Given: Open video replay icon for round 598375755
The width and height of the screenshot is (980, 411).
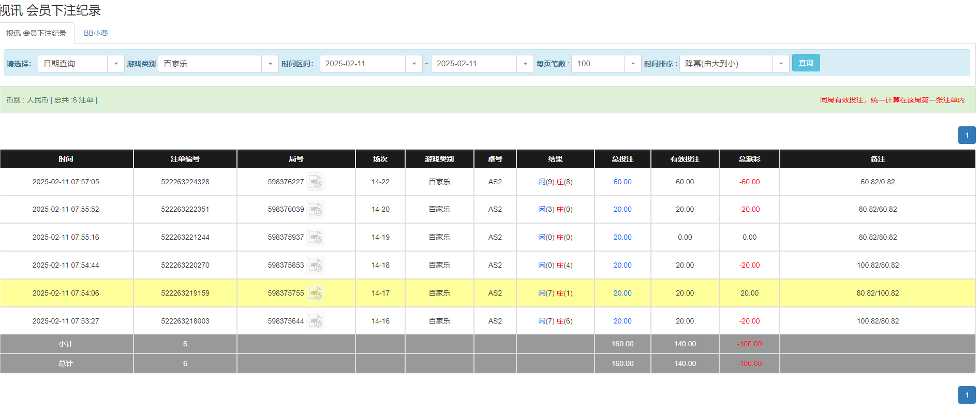Looking at the screenshot, I should coord(315,293).
